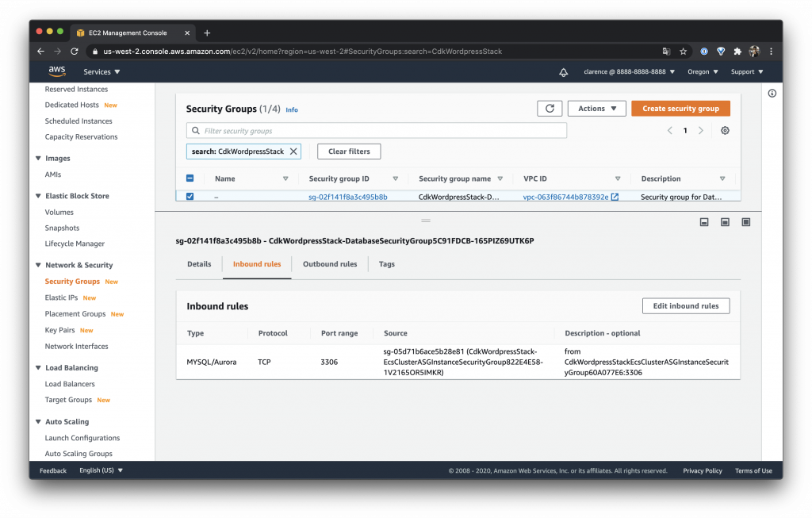
Task: Click the search magnifier in filter box
Action: (196, 131)
